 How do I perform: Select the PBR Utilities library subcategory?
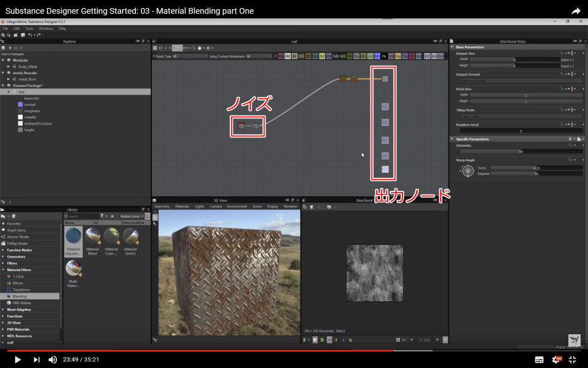tap(22, 302)
